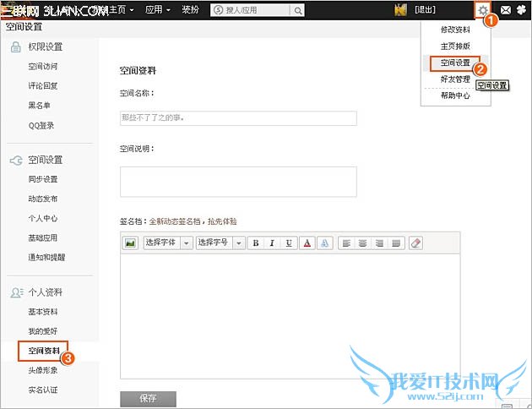Image resolution: width=532 pixels, height=409 pixels.
Task: Click the 个人资料 person icon
Action: tap(17, 292)
